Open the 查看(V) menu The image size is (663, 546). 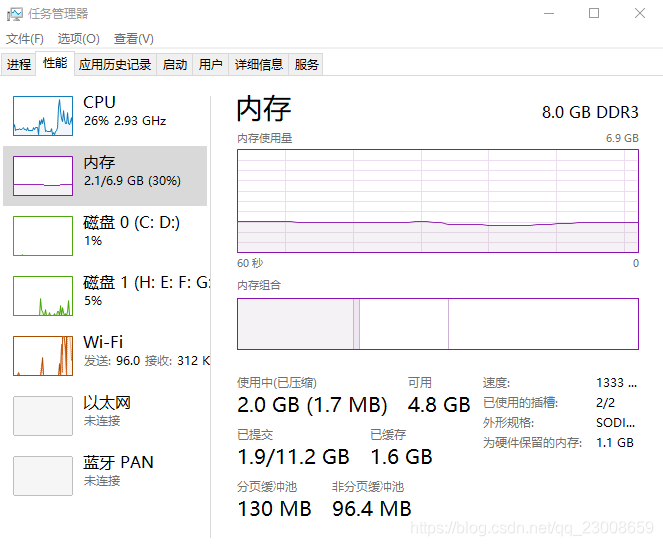coord(133,39)
